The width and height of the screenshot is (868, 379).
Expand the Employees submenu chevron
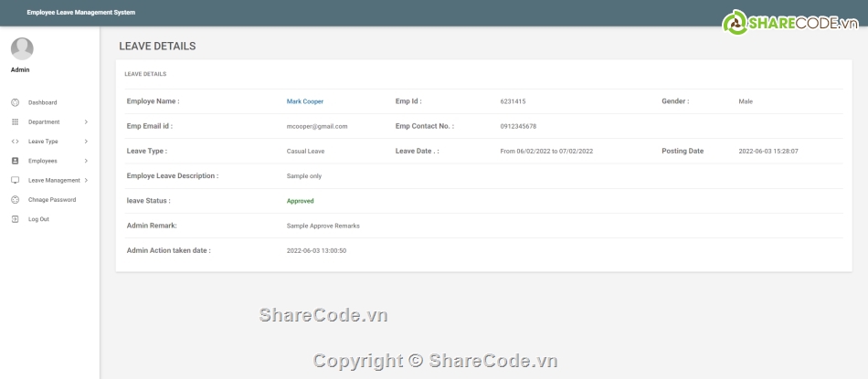(x=86, y=161)
